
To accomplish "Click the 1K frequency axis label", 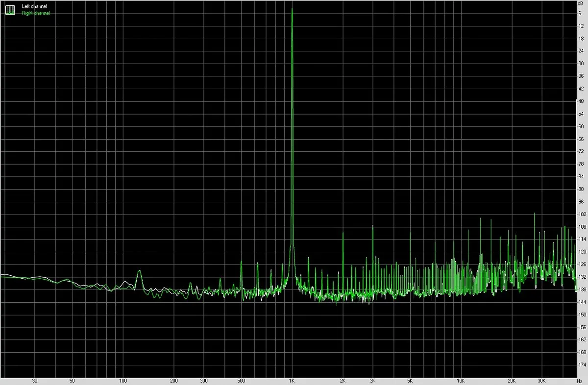I will [x=292, y=380].
